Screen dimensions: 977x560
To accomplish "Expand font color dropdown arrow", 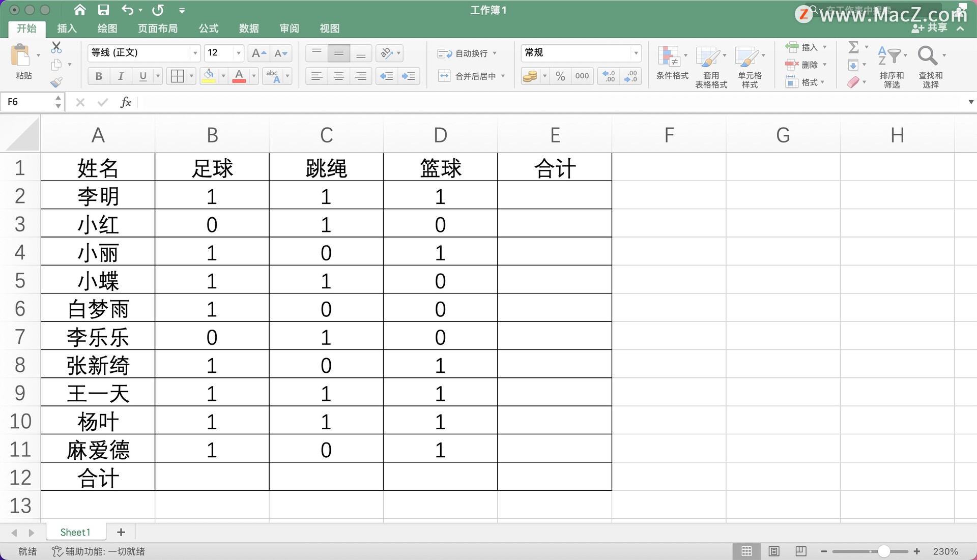I will tap(254, 76).
